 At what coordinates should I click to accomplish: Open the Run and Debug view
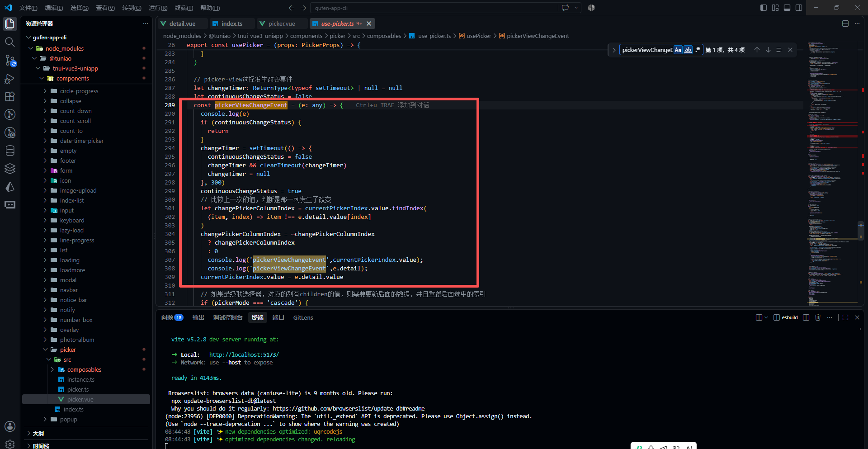[10, 78]
